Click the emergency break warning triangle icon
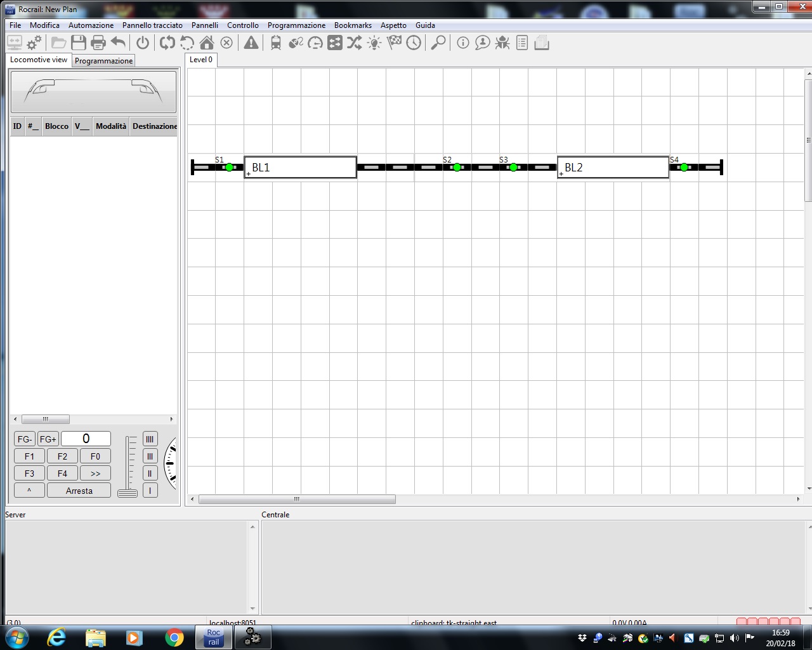The width and height of the screenshot is (812, 650). pyautogui.click(x=251, y=43)
